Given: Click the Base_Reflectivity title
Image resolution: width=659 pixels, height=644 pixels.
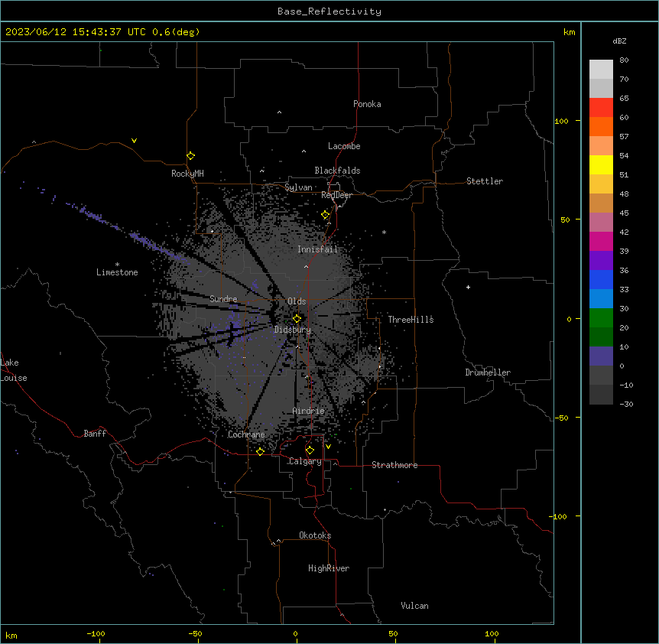Looking at the screenshot, I should pyautogui.click(x=329, y=11).
